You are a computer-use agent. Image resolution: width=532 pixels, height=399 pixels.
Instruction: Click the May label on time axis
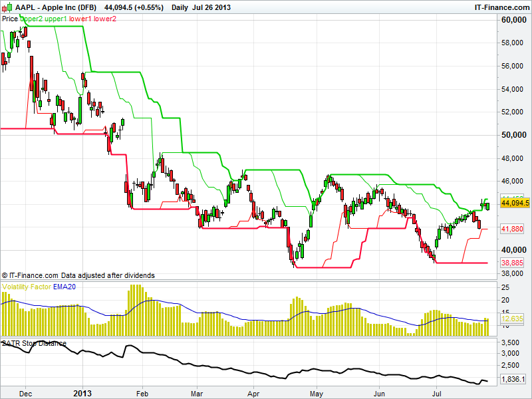[317, 394]
